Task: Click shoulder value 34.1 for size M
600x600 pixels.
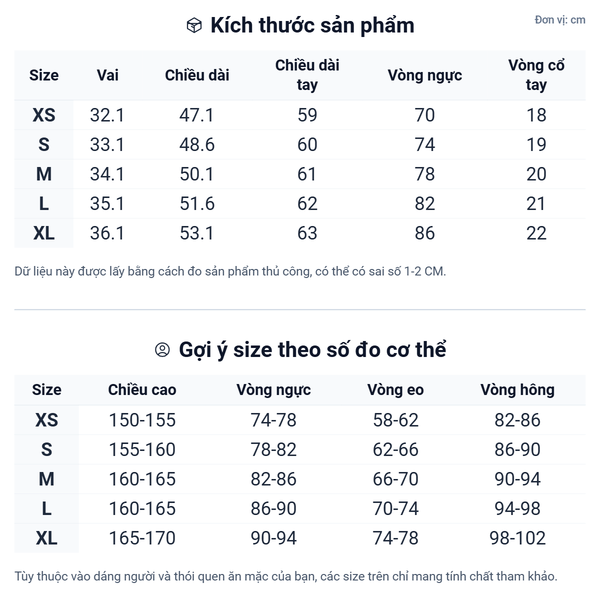Action: (x=107, y=175)
